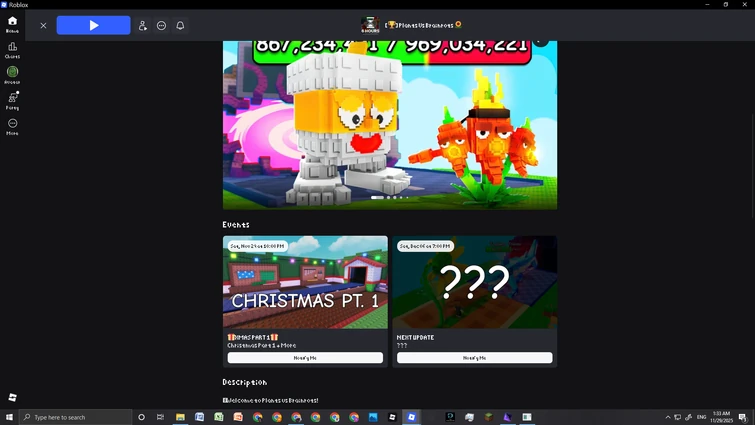Open the Windows Start menu

[x=9, y=417]
